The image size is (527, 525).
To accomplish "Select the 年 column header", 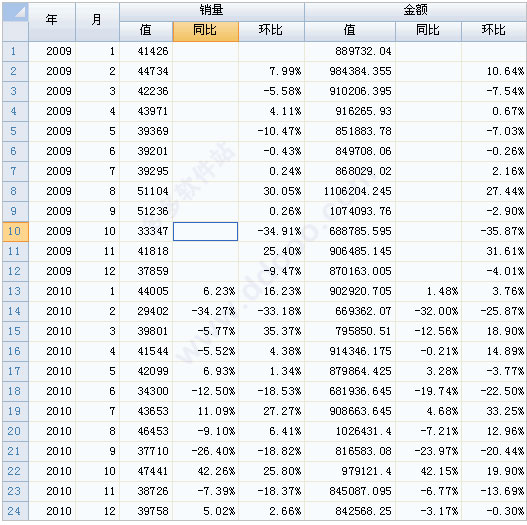I will coord(52,22).
